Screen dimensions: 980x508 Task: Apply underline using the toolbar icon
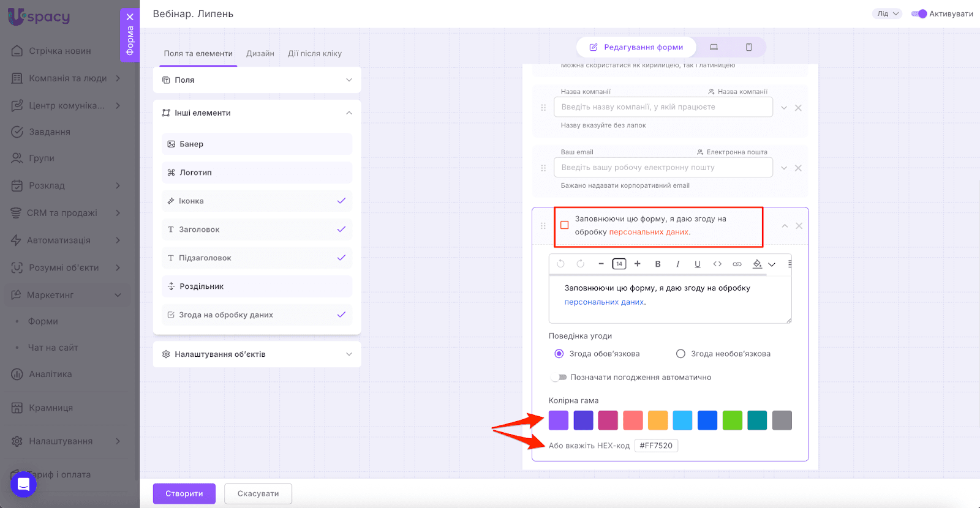[697, 264]
